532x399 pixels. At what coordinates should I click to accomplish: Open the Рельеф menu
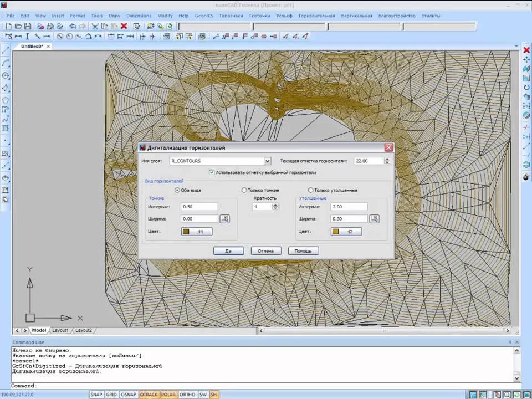pos(284,16)
